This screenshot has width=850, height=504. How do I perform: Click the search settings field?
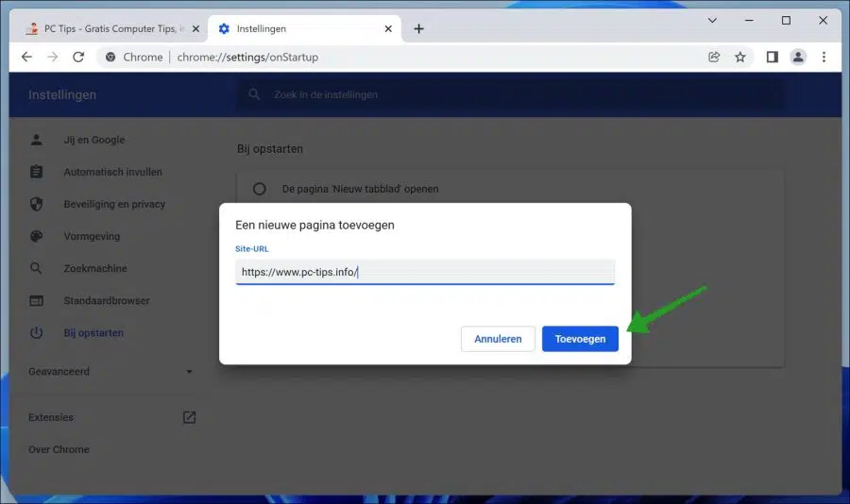coord(510,94)
